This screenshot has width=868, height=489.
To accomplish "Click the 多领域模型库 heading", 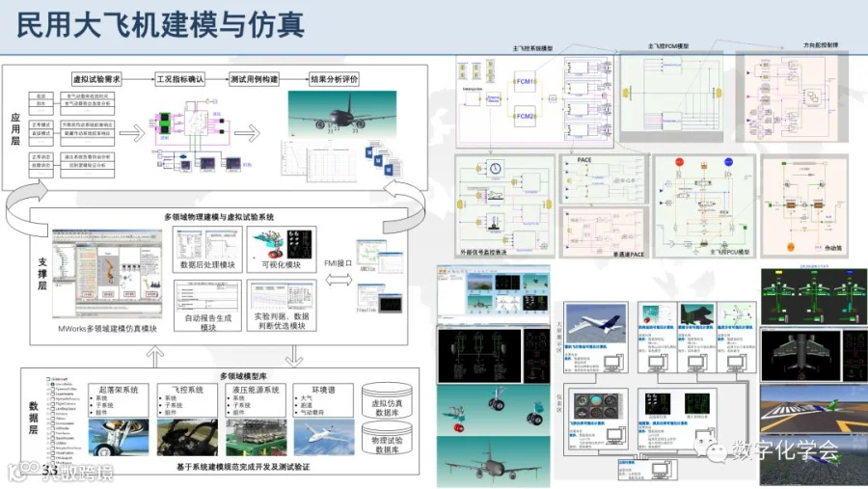I will pyautogui.click(x=244, y=376).
